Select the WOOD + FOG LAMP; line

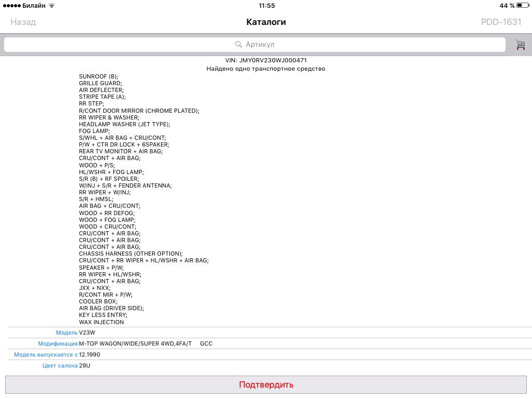pos(107,220)
